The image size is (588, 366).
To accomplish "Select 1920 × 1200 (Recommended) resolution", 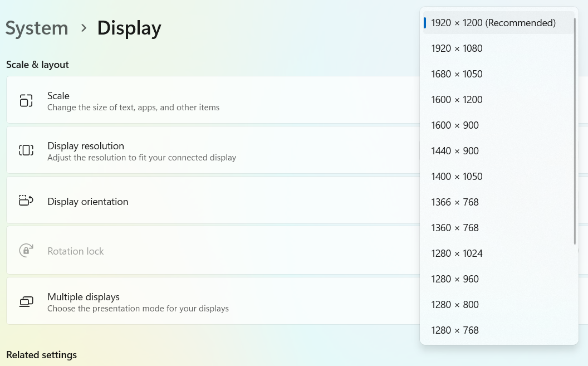I will pos(499,23).
